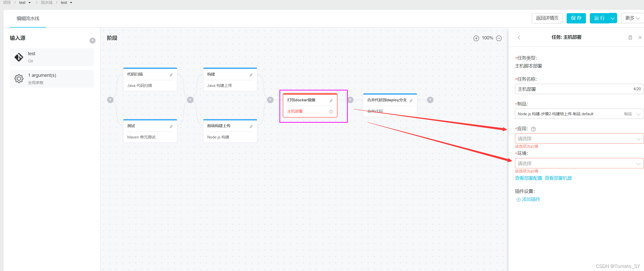Focus the 任务名称 input field

(x=579, y=89)
